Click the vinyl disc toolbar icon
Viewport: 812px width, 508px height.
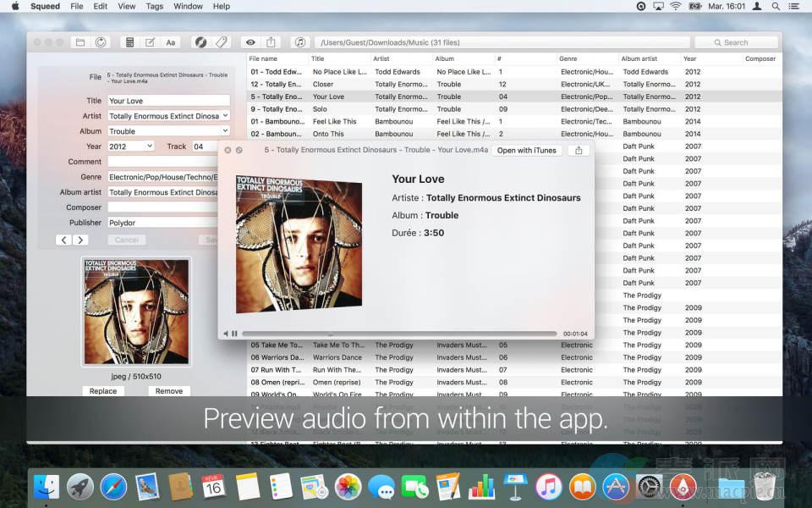point(200,42)
